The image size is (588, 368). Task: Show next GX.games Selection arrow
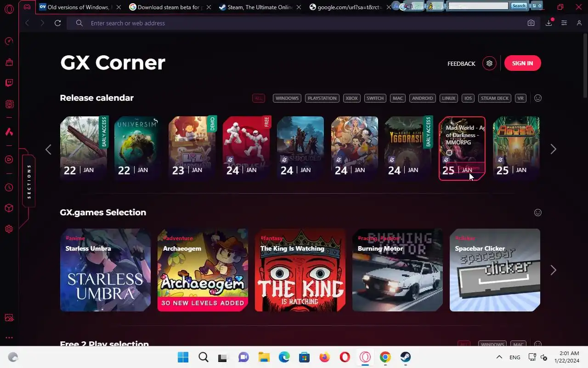point(553,270)
